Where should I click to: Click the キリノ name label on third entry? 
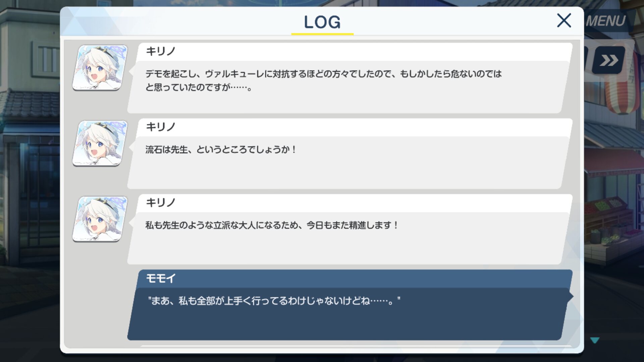[x=160, y=203]
